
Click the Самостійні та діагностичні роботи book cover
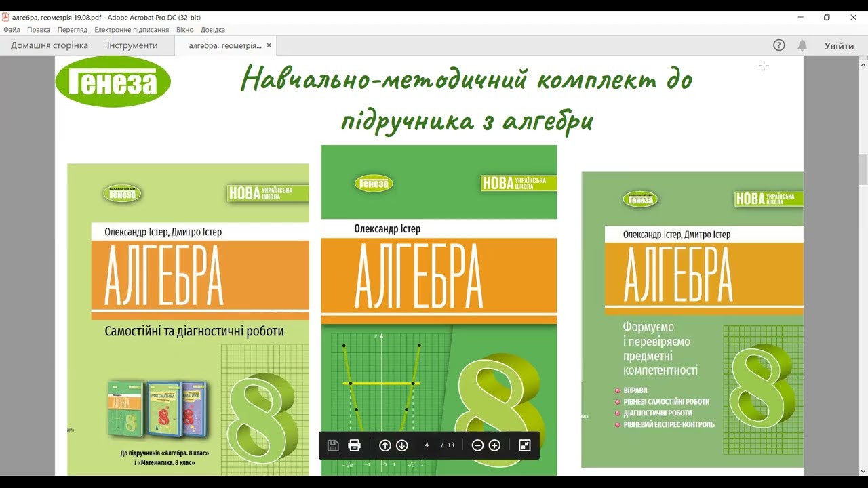[188, 319]
